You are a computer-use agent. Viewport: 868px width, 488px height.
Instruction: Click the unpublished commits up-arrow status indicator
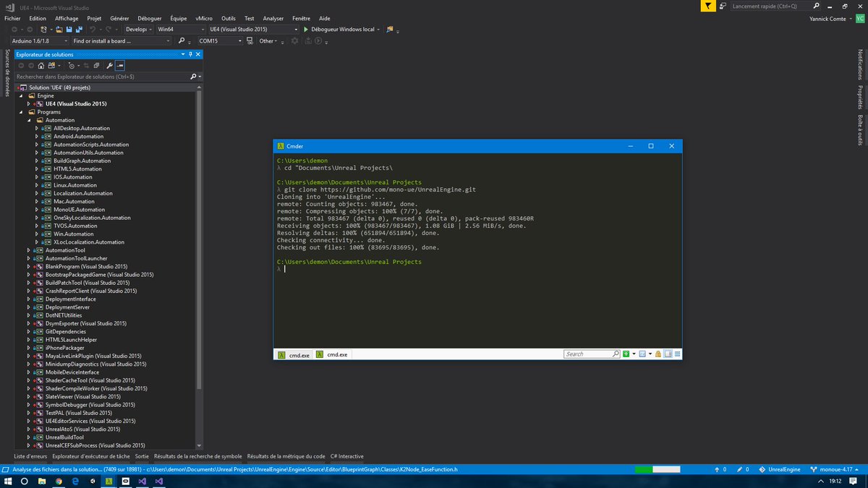[720, 469]
